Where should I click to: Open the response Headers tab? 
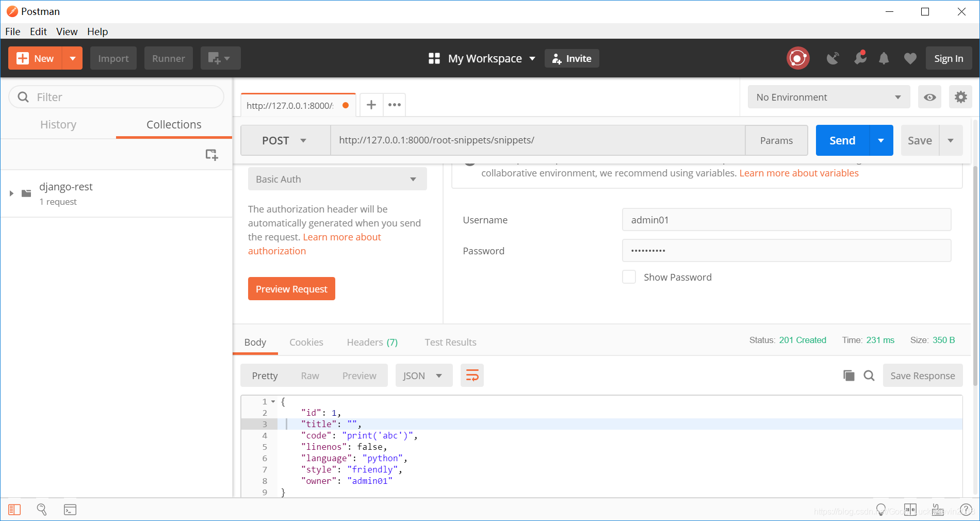click(372, 342)
